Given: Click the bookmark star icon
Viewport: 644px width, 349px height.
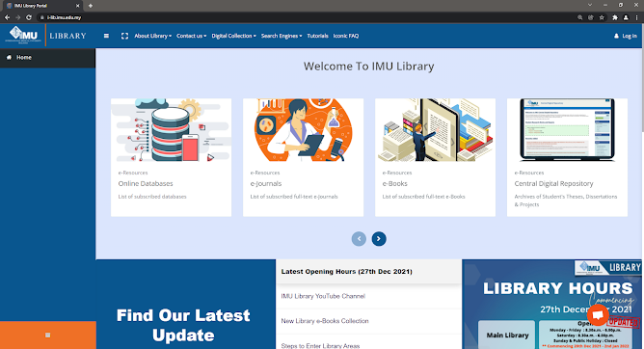Looking at the screenshot, I should [602, 17].
